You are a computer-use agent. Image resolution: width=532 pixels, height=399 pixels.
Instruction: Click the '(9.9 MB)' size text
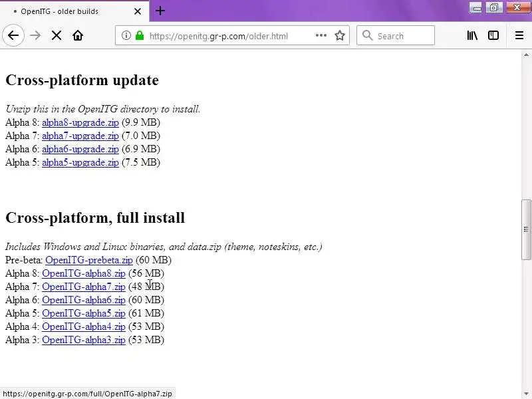(x=141, y=122)
